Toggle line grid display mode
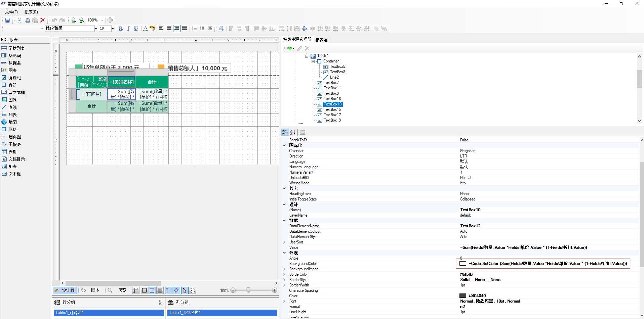Image resolution: width=644 pixels, height=319 pixels. [160, 290]
